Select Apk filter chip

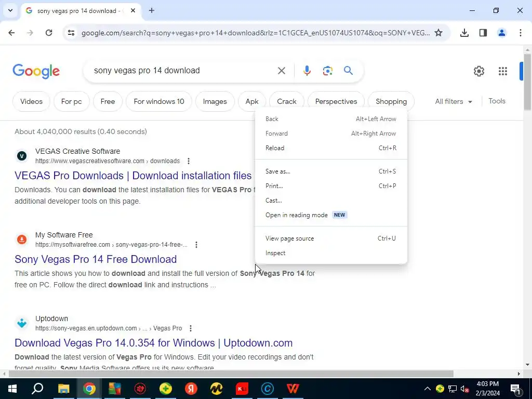[252, 101]
